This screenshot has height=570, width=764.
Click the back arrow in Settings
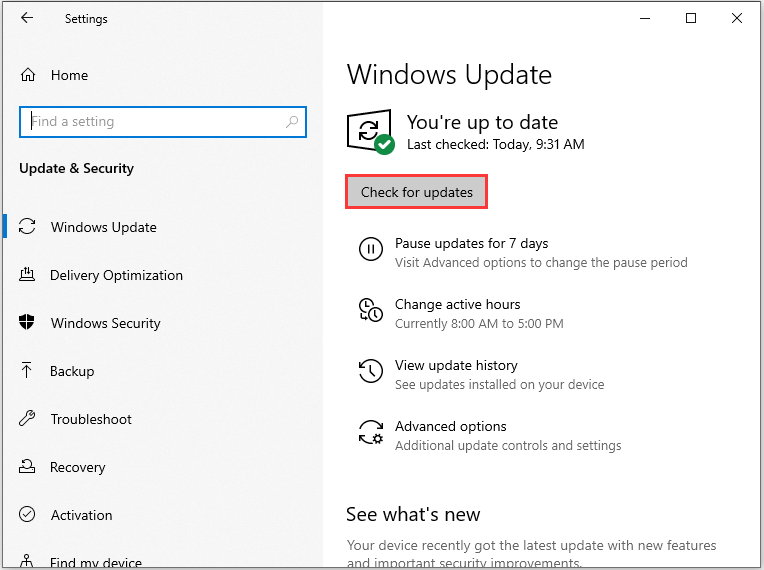pyautogui.click(x=27, y=19)
